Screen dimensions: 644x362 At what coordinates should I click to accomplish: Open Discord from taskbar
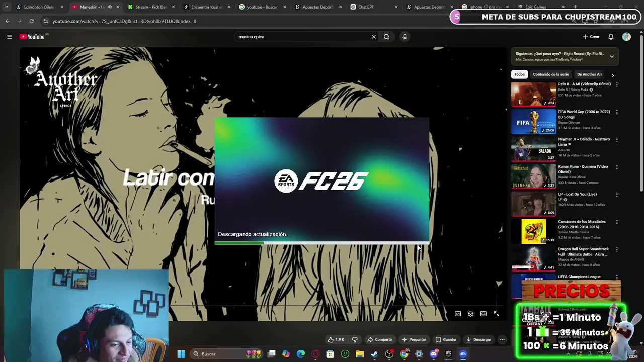pos(434,354)
